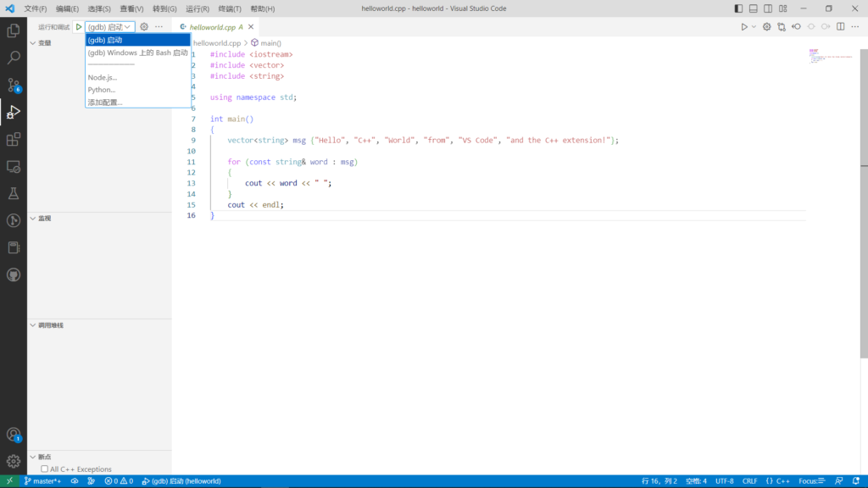Open the run dropdown arrow in editor toolbar

(754, 27)
